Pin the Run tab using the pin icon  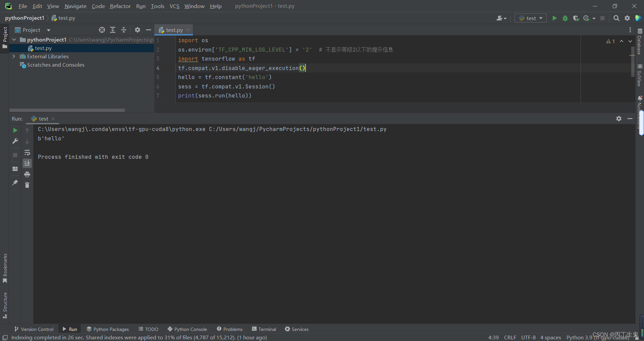15,183
